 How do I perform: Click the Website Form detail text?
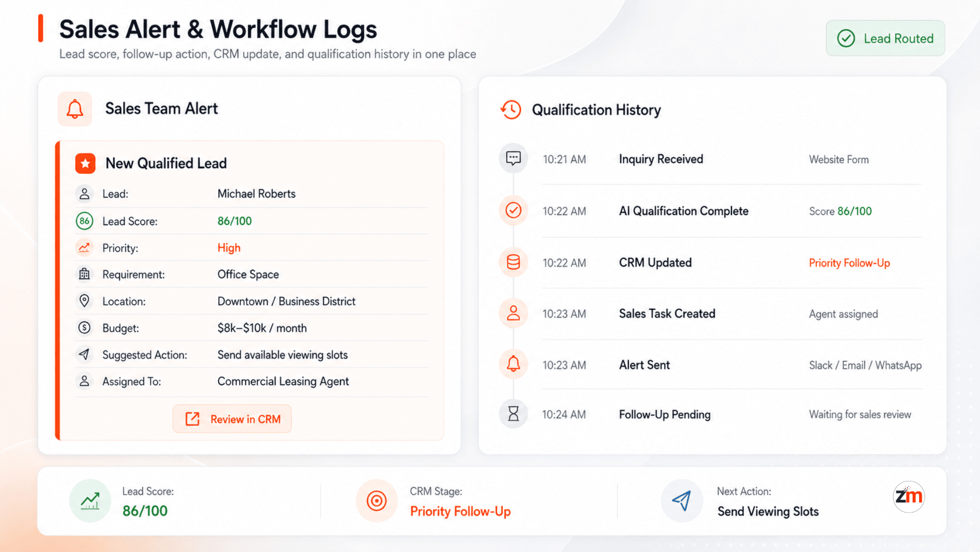tap(839, 160)
